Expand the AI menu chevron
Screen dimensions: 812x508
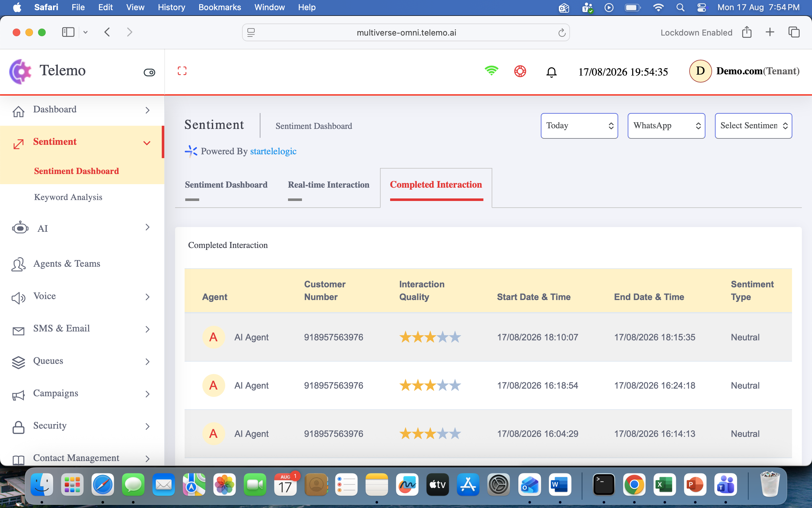pyautogui.click(x=147, y=227)
